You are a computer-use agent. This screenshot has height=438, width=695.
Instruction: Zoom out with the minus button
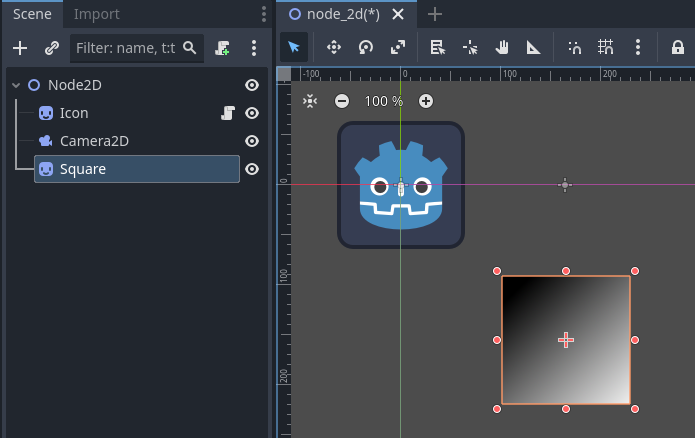[342, 101]
